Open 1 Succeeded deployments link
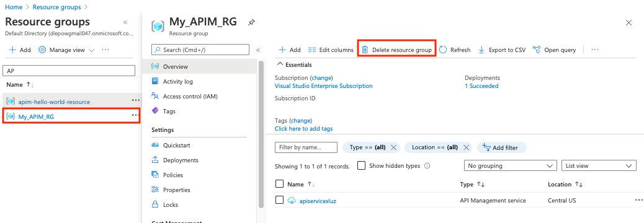 click(481, 86)
